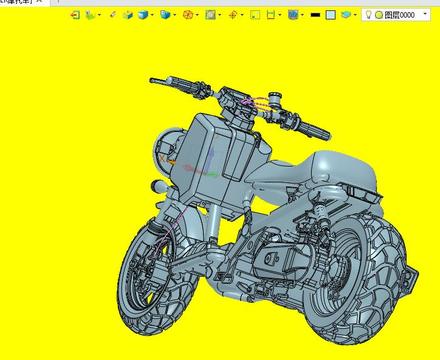The height and width of the screenshot is (360, 440).
Task: Click the cyan layered box icon
Action: click(x=346, y=15)
